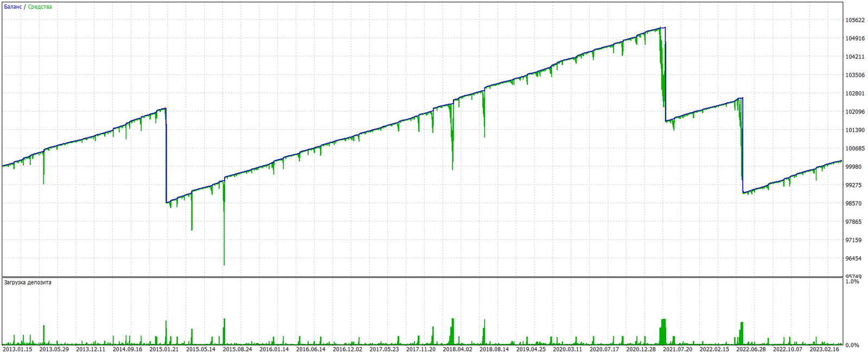Image resolution: width=868 pixels, height=354 pixels.
Task: Click the 2020.07.17 date label
Action: (x=604, y=349)
